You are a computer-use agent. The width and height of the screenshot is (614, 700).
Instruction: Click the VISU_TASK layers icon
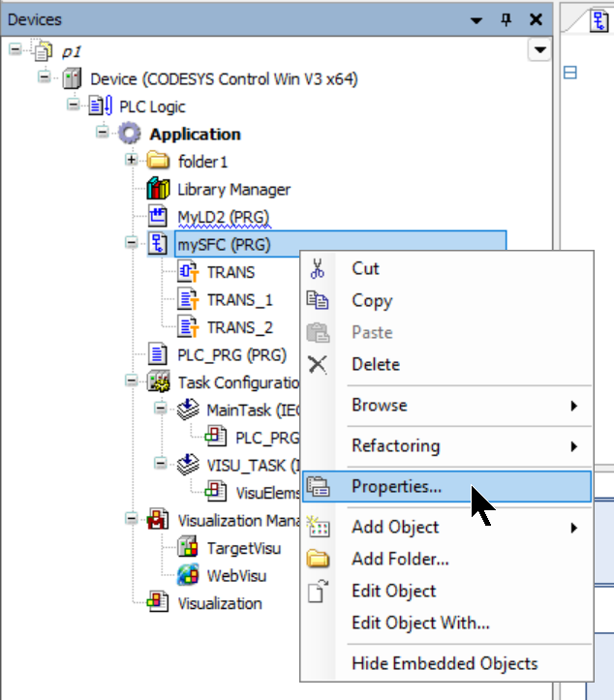[x=188, y=465]
